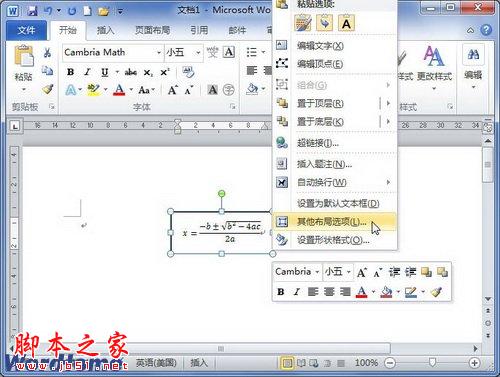Expand 自动换行(W) submenu
The height and width of the screenshot is (377, 500).
[335, 182]
